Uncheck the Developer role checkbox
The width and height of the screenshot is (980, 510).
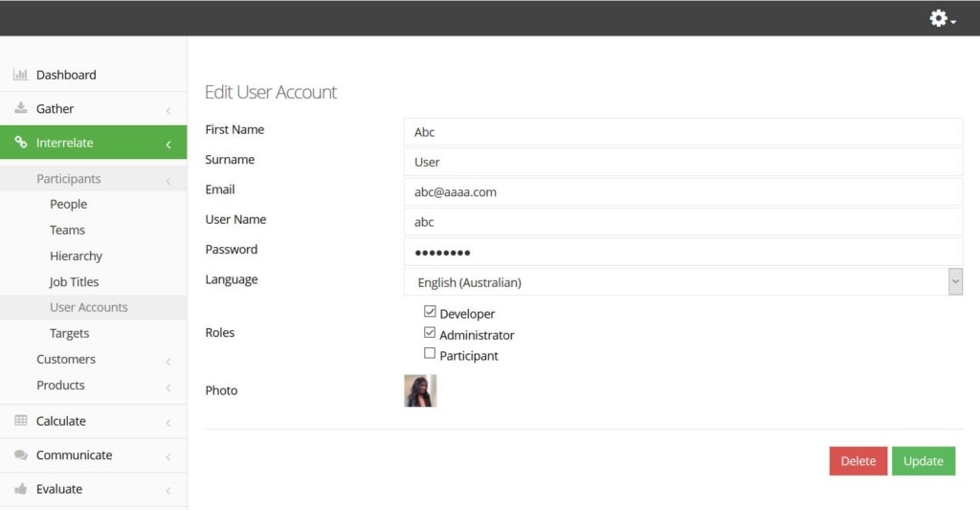(430, 311)
